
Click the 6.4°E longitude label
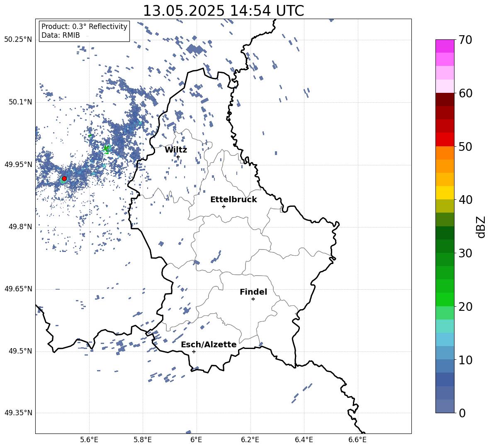coord(304,440)
